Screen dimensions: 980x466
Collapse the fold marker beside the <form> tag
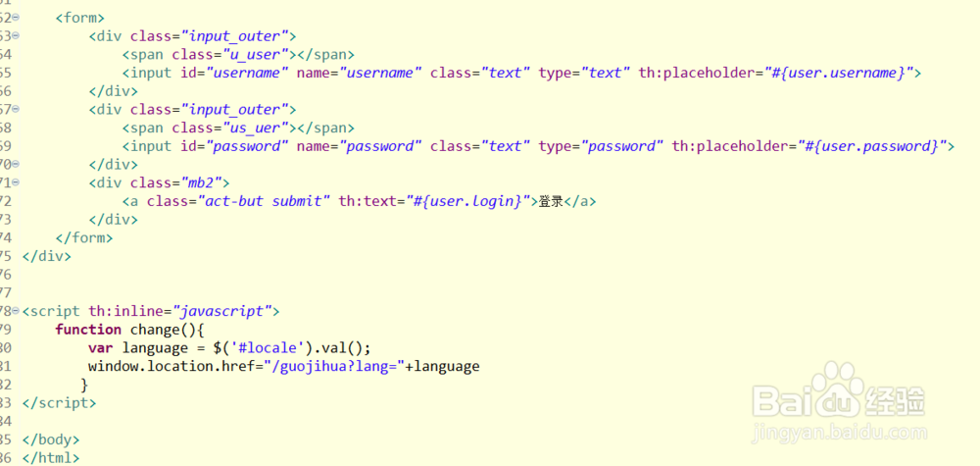15,18
